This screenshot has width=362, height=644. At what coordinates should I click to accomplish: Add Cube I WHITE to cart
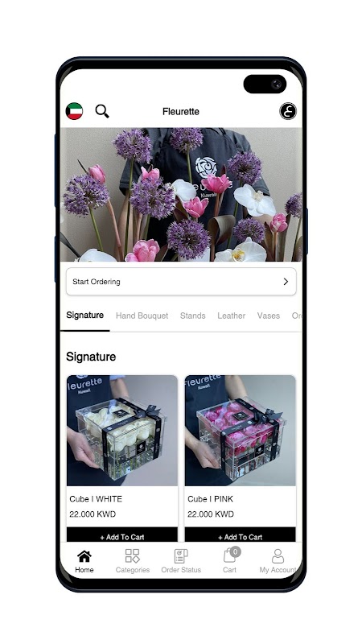(122, 535)
